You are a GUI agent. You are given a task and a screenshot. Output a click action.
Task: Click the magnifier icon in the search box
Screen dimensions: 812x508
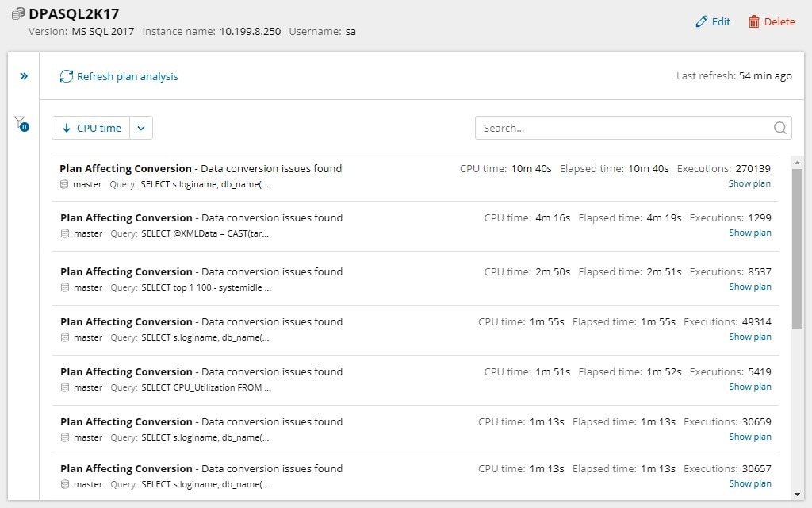pyautogui.click(x=779, y=127)
